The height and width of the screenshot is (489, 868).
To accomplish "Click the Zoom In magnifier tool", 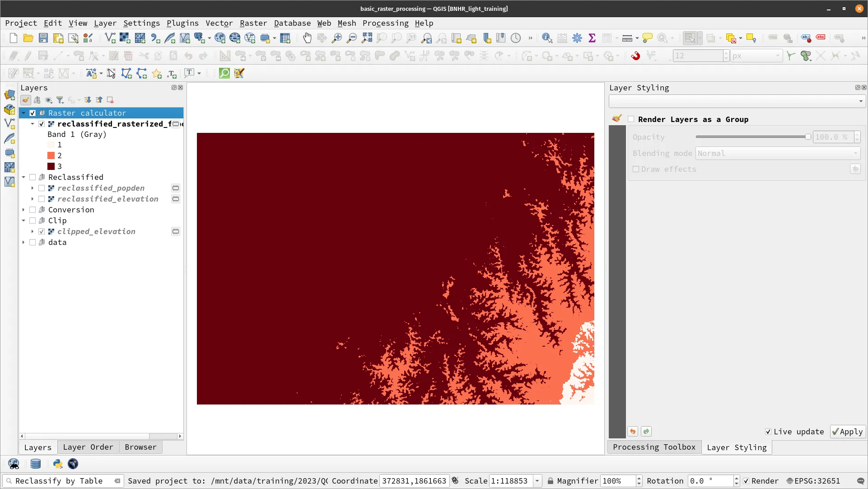I will [x=337, y=38].
